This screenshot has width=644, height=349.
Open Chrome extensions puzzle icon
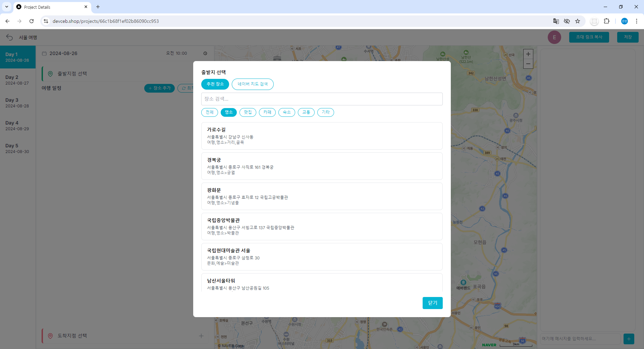(606, 21)
